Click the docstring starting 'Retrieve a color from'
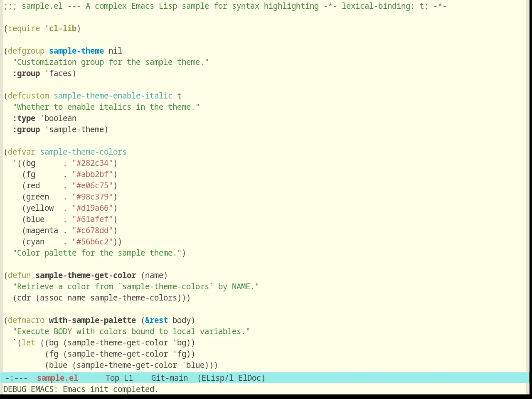Screen dimensions: 532x399 pos(136,286)
